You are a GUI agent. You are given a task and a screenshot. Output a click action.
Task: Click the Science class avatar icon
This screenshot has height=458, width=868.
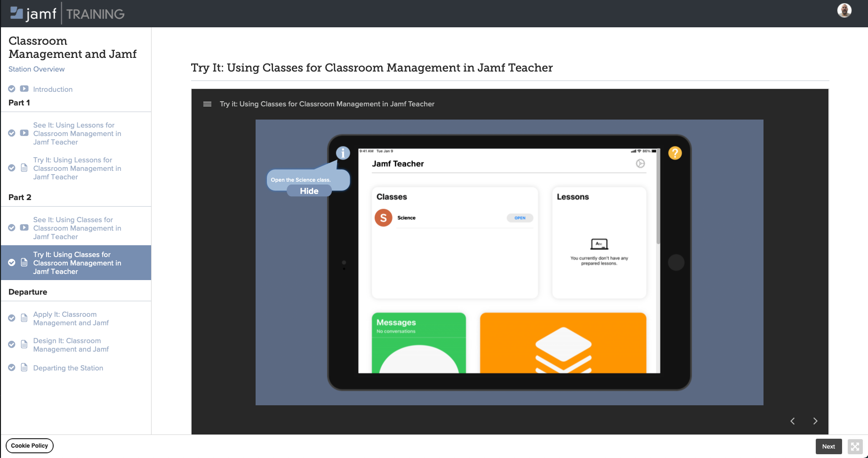coord(384,218)
